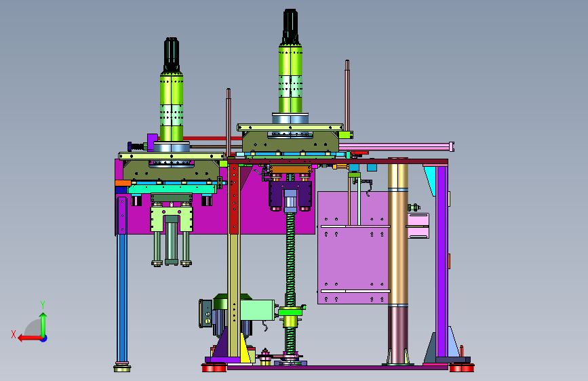The height and width of the screenshot is (381, 588).
Task: Select the round foot under the blue leg
Action: coord(122,368)
